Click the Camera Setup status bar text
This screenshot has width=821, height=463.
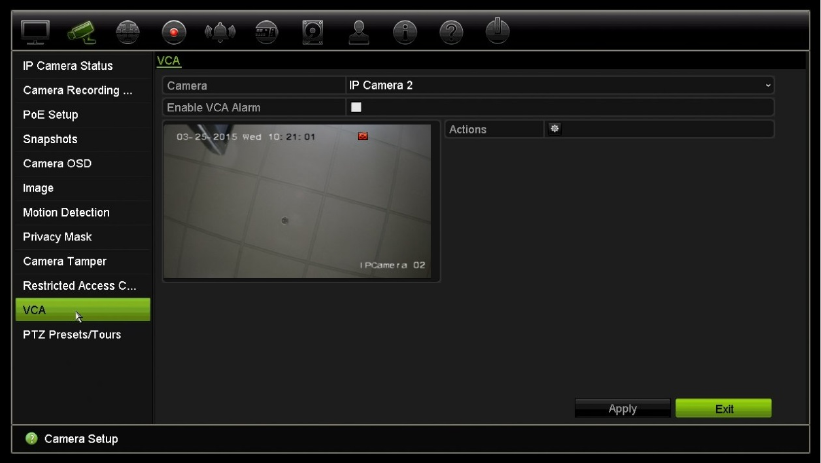pyautogui.click(x=81, y=439)
